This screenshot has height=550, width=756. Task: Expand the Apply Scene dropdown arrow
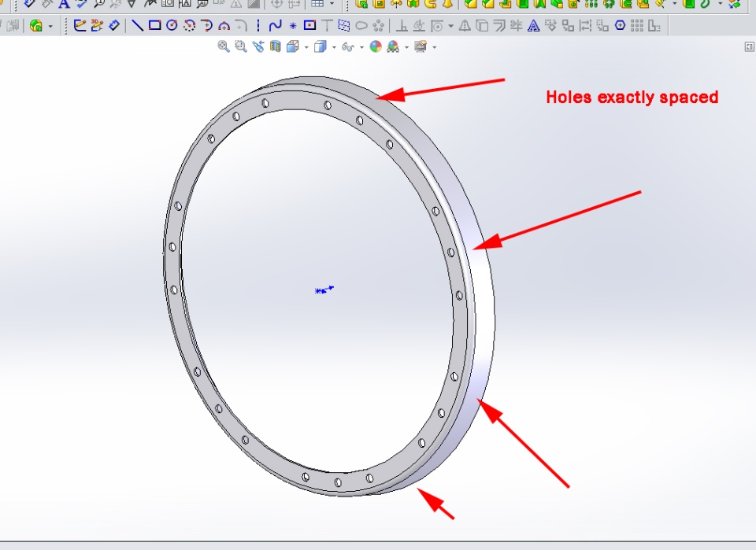(x=406, y=47)
